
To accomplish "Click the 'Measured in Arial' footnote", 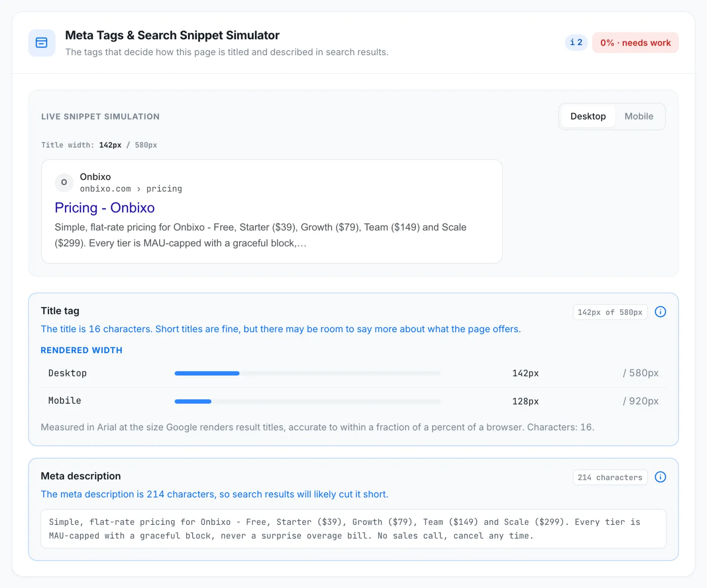I will 318,427.
